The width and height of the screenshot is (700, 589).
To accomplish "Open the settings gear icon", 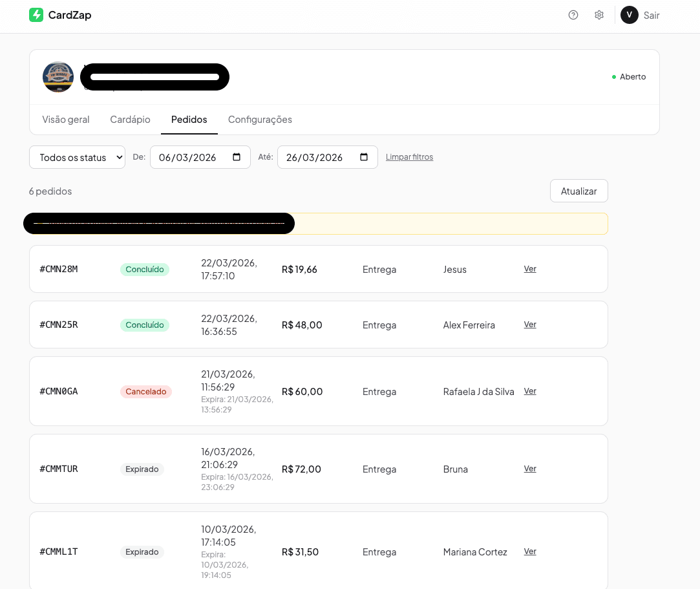I will coord(599,14).
